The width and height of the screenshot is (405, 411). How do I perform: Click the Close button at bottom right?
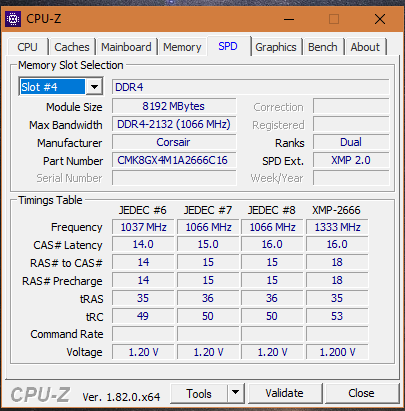click(361, 393)
